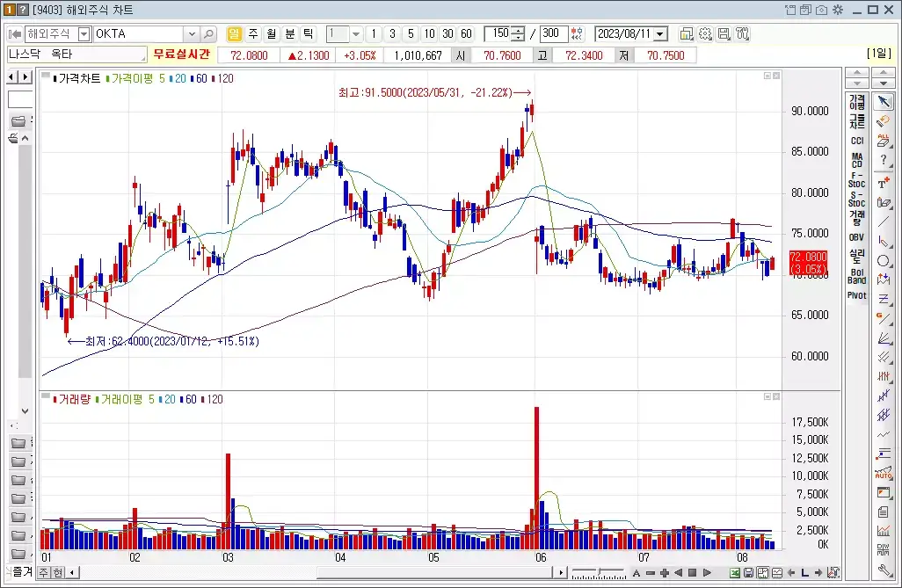The height and width of the screenshot is (588, 902).
Task: Select the arrow pointer tool
Action: tap(884, 103)
